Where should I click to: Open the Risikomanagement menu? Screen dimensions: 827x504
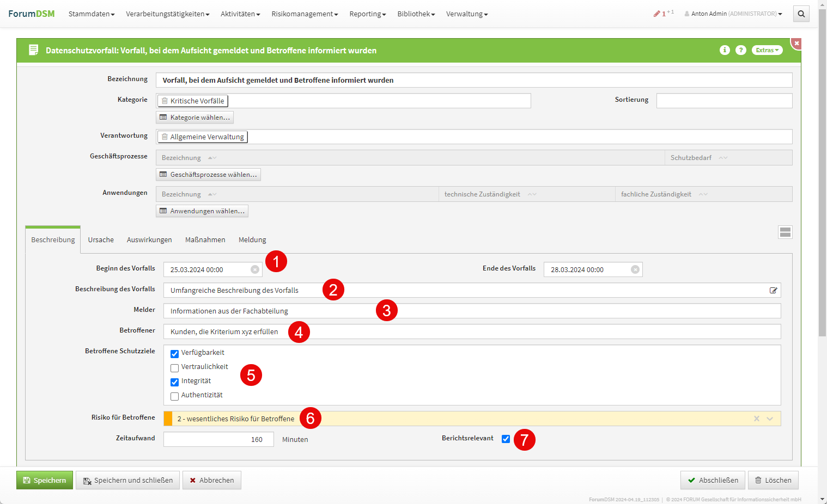pyautogui.click(x=305, y=14)
